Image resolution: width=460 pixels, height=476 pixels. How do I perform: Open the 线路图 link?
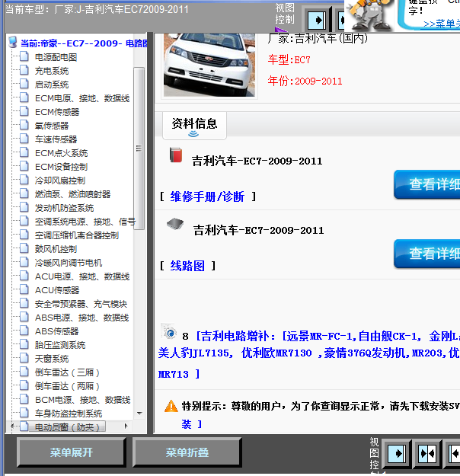[x=187, y=266]
